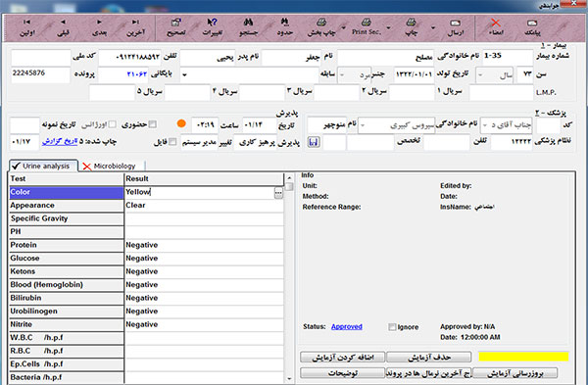Click the yellow color bar
This screenshot has height=385, width=588.
[x=523, y=357]
